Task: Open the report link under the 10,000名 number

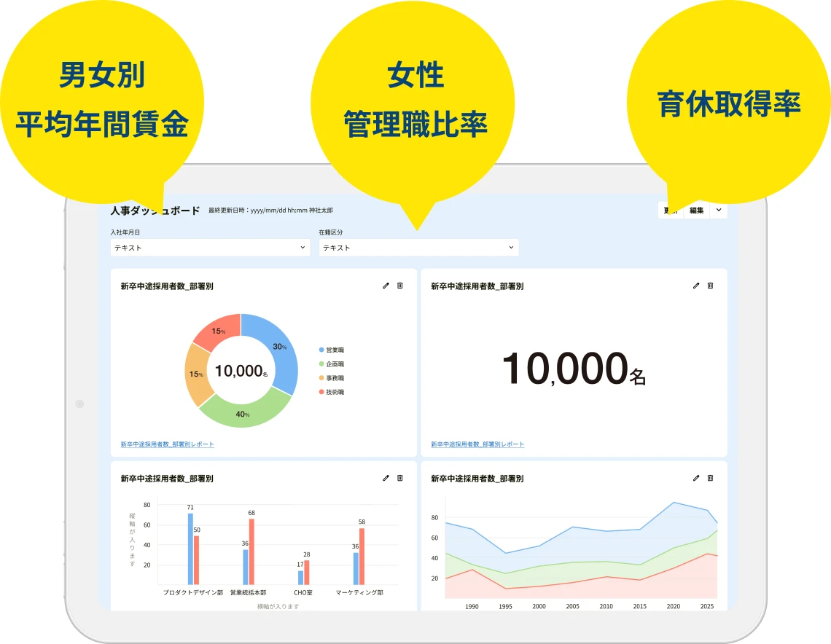Action: tap(477, 444)
